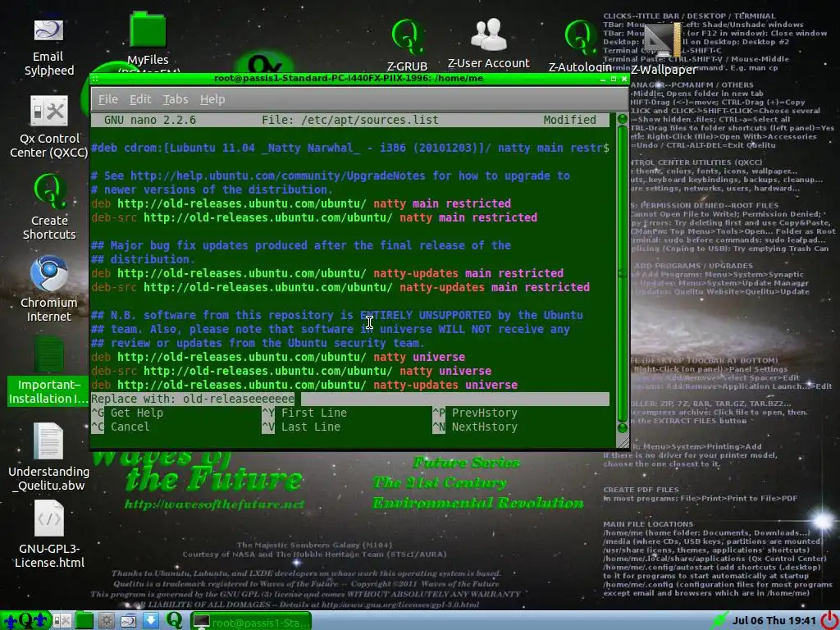Open the green file manager icon in the panel
Viewport: 840px width, 630px height.
tap(84, 621)
